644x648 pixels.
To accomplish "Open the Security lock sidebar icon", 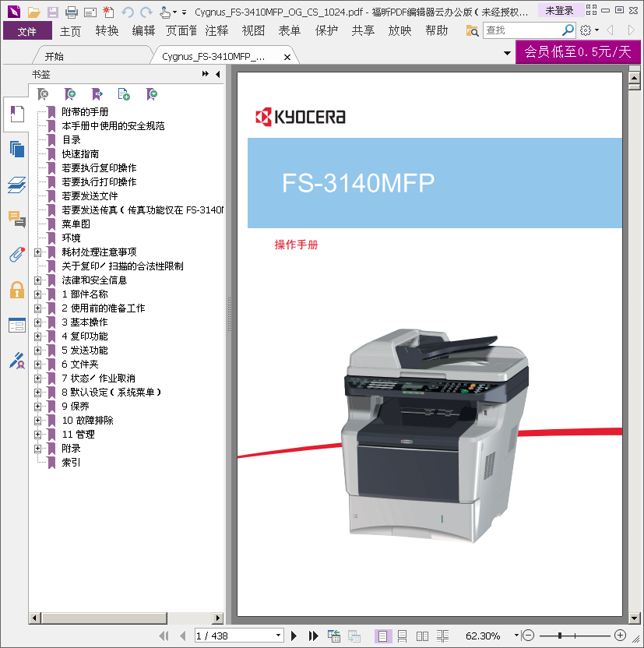I will 17,290.
